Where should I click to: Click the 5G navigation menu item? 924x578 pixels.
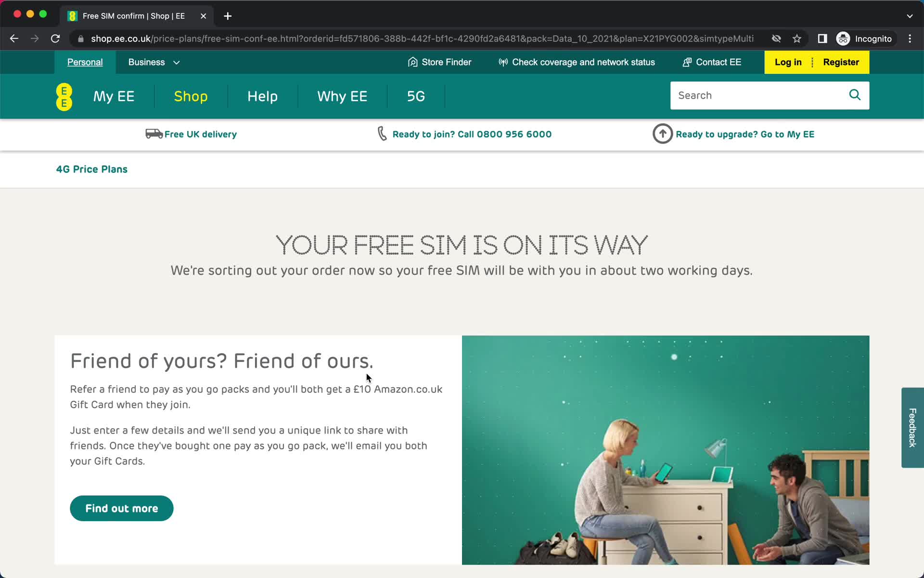[x=416, y=96]
